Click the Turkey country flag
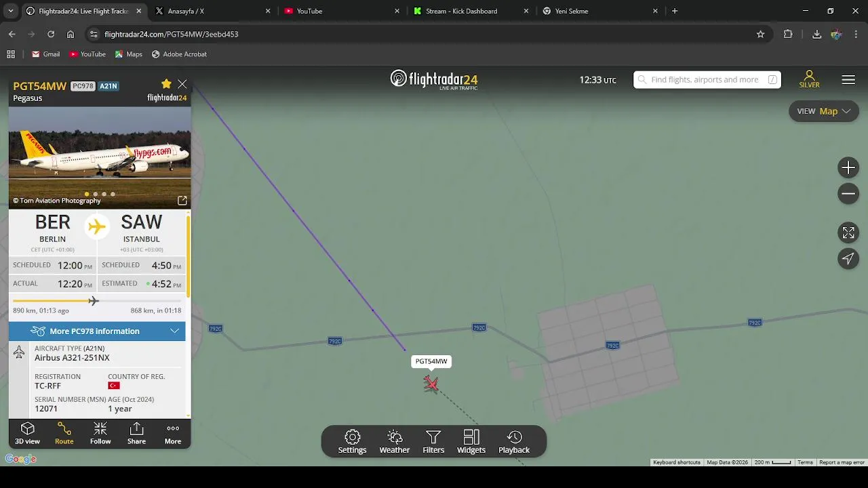Image resolution: width=868 pixels, height=488 pixels. pos(114,386)
